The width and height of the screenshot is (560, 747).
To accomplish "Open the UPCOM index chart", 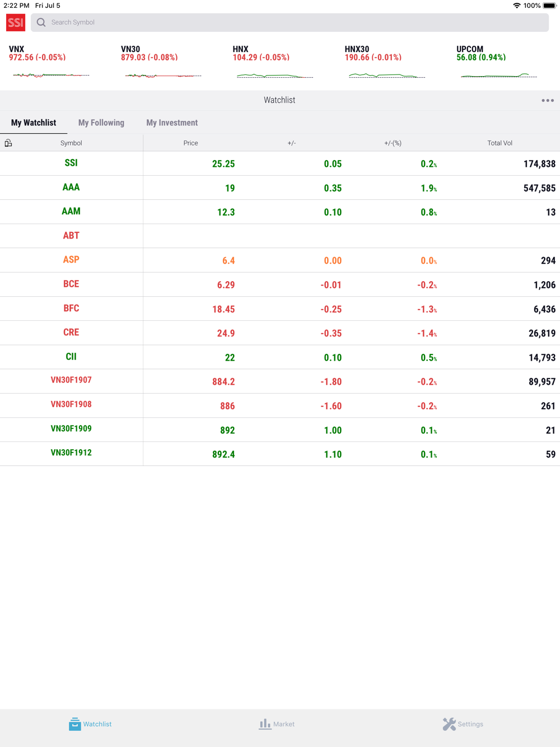I will (x=498, y=75).
